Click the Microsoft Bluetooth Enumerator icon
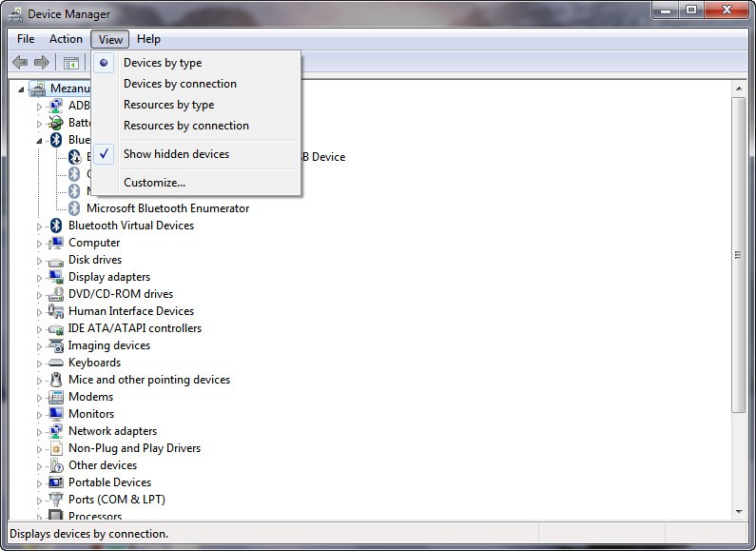 click(74, 208)
